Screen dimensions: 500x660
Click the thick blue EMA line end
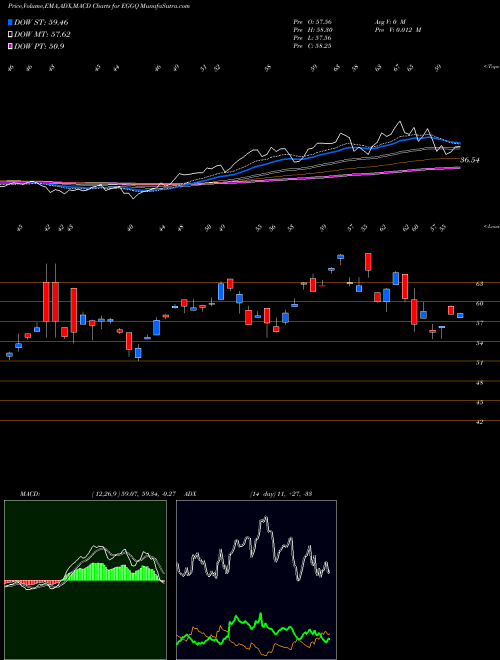tap(459, 143)
